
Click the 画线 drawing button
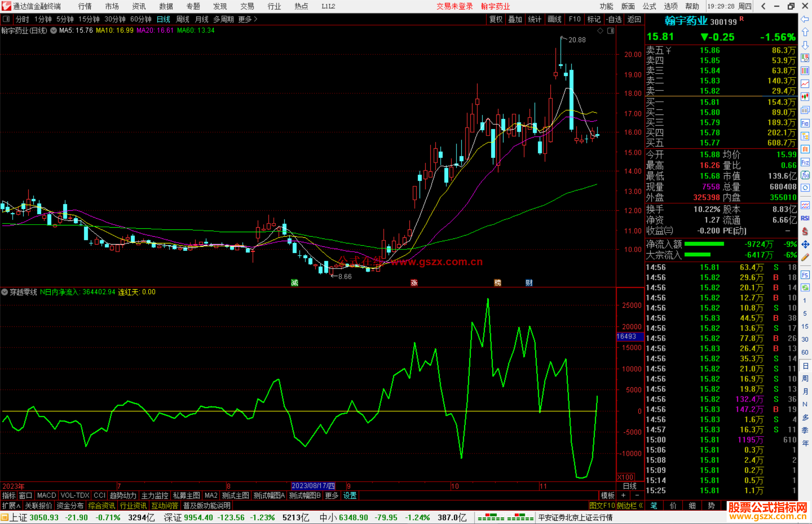point(554,19)
